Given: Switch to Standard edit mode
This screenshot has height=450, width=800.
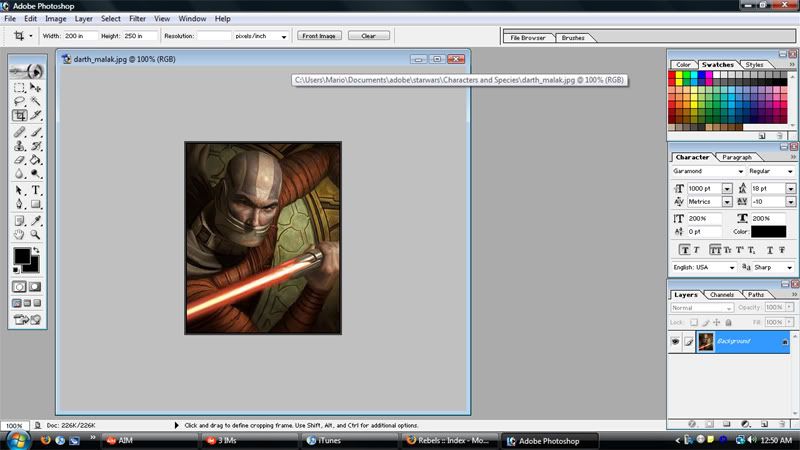Looking at the screenshot, I should click(19, 287).
